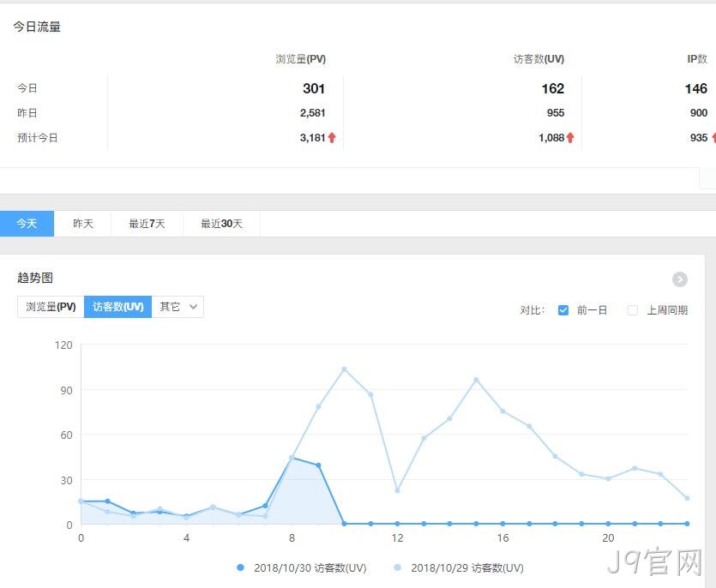This screenshot has width=716, height=588.
Task: Click the 浏览量(PV) column header
Action: pos(300,59)
